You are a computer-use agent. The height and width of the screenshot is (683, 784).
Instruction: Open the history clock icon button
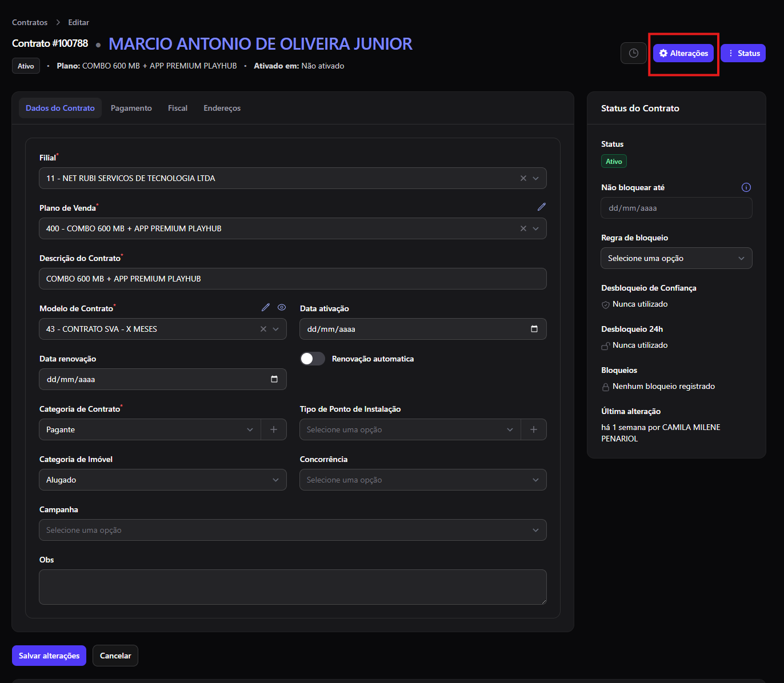633,53
